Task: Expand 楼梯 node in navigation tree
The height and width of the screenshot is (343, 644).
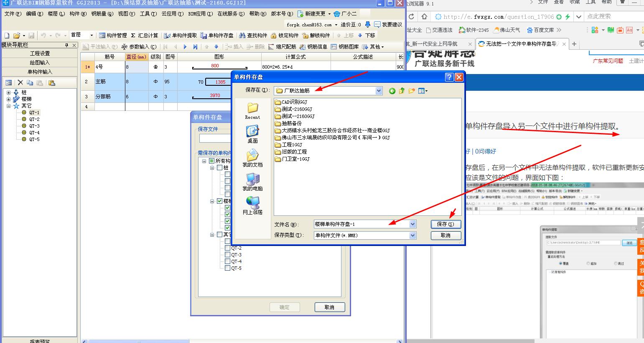Action: click(8, 99)
